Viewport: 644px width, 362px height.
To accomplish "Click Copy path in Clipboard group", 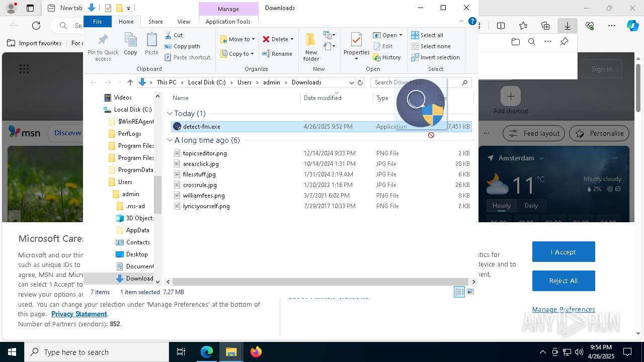I will tap(182, 46).
